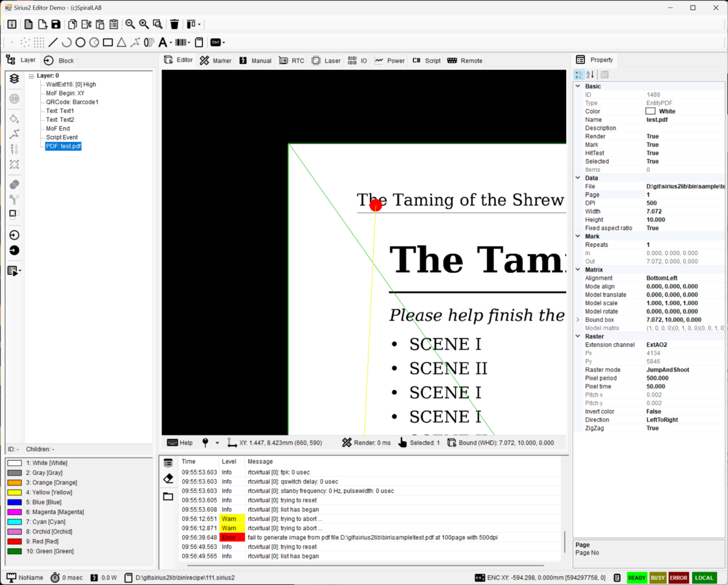This screenshot has height=585, width=728.
Task: Click the paste-array clipboard list icon
Action: [x=114, y=24]
